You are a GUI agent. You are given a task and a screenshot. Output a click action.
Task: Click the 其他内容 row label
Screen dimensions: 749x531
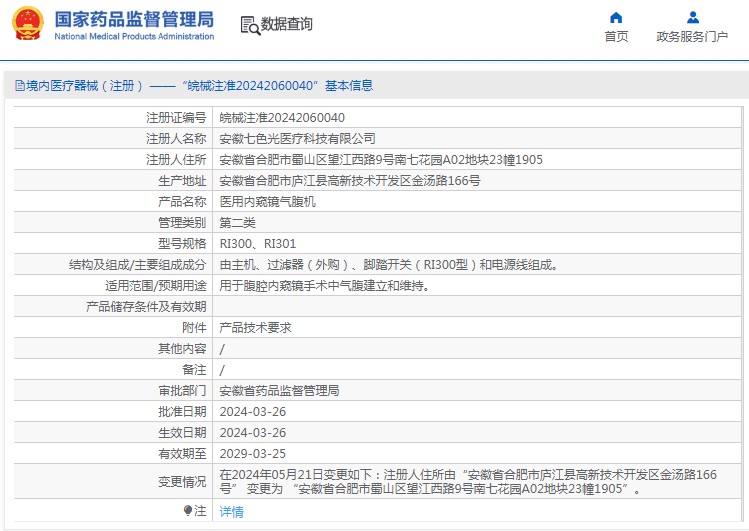tap(182, 349)
